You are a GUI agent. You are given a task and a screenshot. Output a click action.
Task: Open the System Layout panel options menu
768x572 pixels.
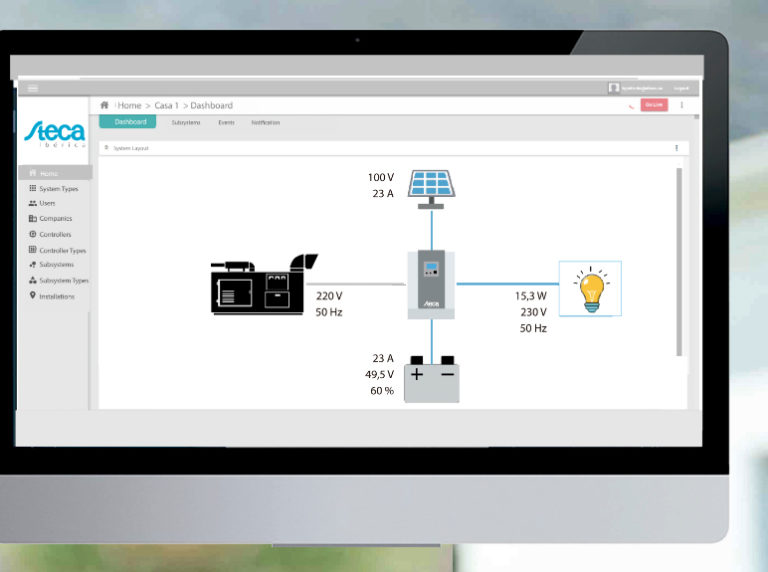pyautogui.click(x=676, y=147)
